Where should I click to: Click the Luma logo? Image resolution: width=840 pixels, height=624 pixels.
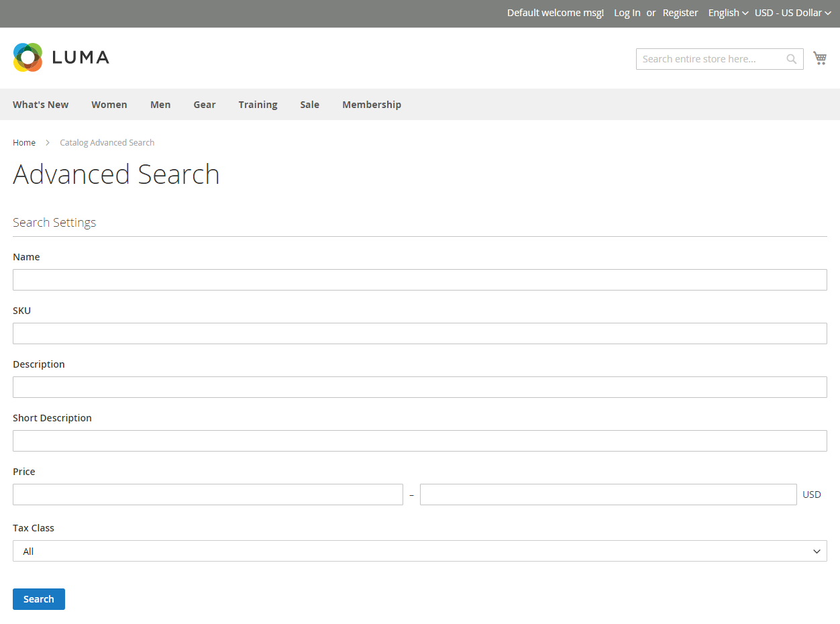(x=60, y=58)
